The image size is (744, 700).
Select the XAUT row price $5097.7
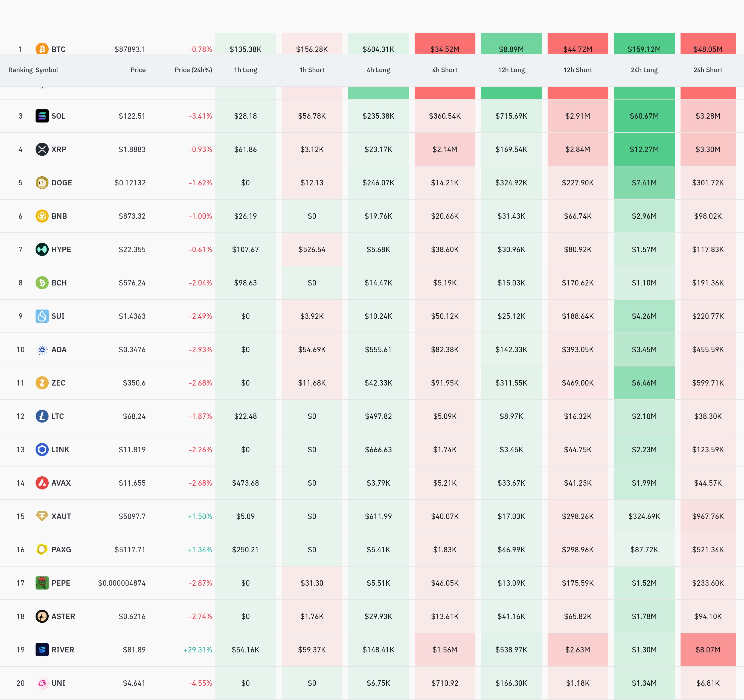[x=132, y=516]
